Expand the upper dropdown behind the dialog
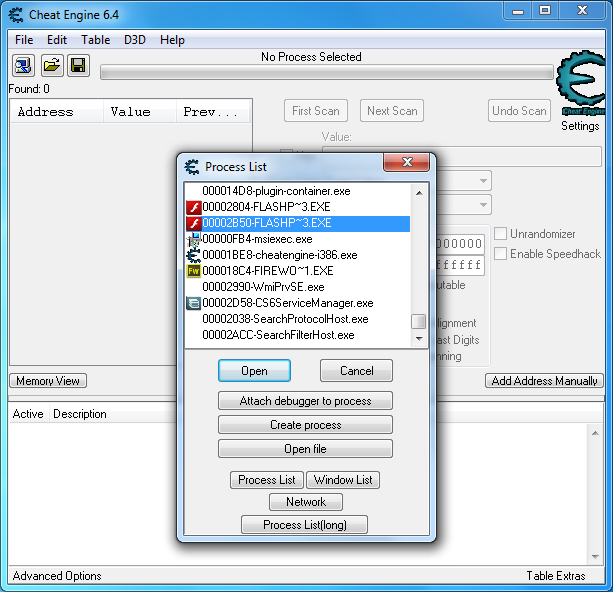 pyautogui.click(x=483, y=181)
